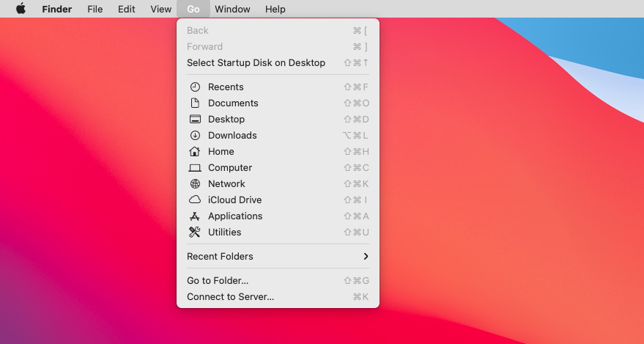644x344 pixels.
Task: Choose Computer from the Go menu
Action: click(x=278, y=168)
